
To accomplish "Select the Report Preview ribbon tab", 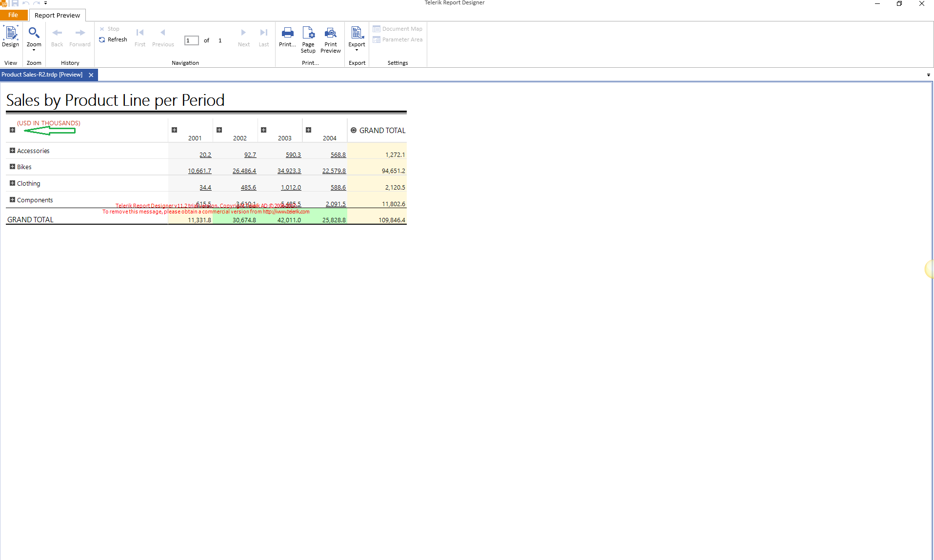I will [x=57, y=15].
